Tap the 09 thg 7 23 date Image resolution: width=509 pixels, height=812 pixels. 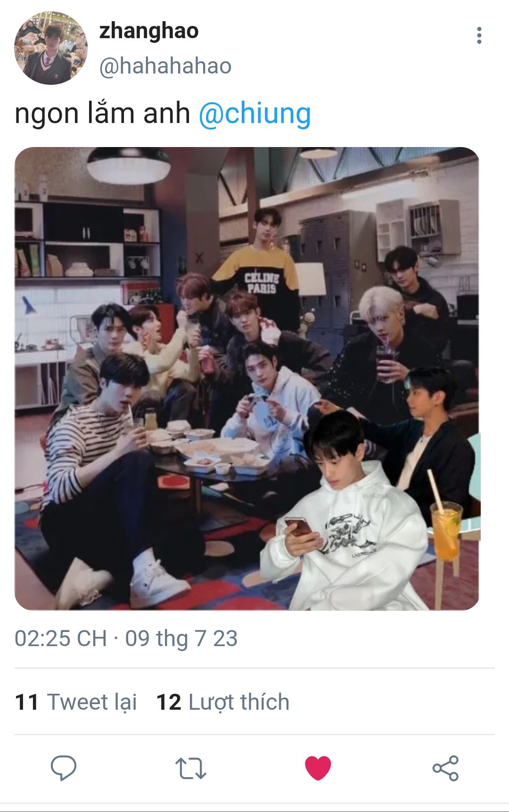click(x=181, y=639)
